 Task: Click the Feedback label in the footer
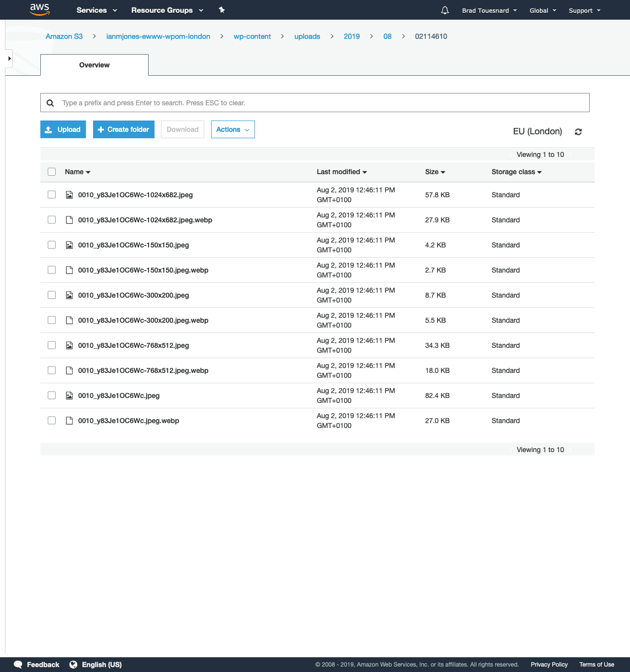[x=43, y=665]
